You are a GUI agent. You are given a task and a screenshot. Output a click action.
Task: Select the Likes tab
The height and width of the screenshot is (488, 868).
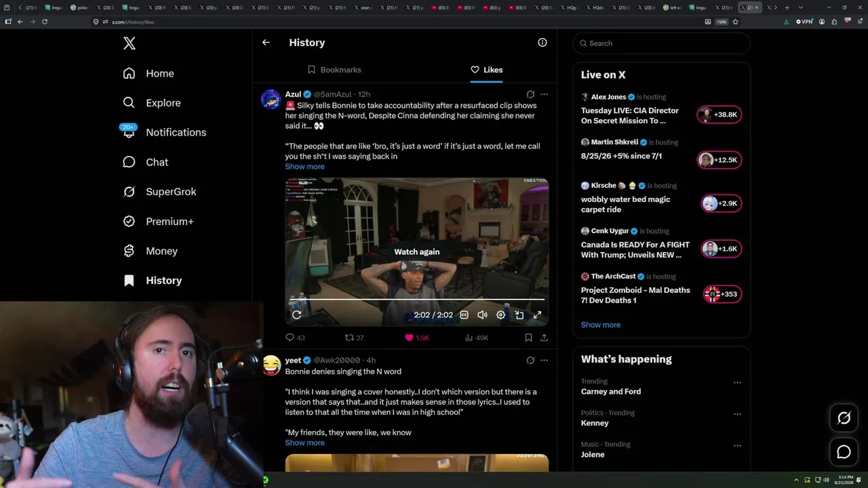pyautogui.click(x=487, y=70)
